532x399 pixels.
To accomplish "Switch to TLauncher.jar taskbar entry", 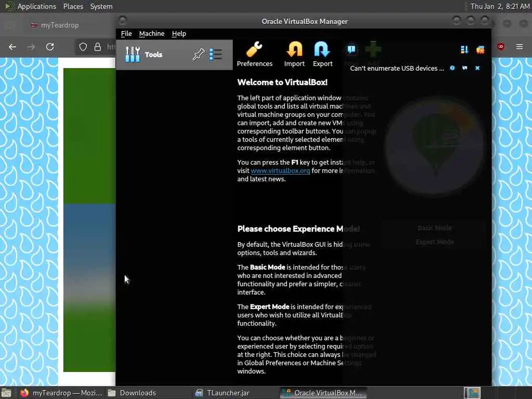I will (x=223, y=393).
